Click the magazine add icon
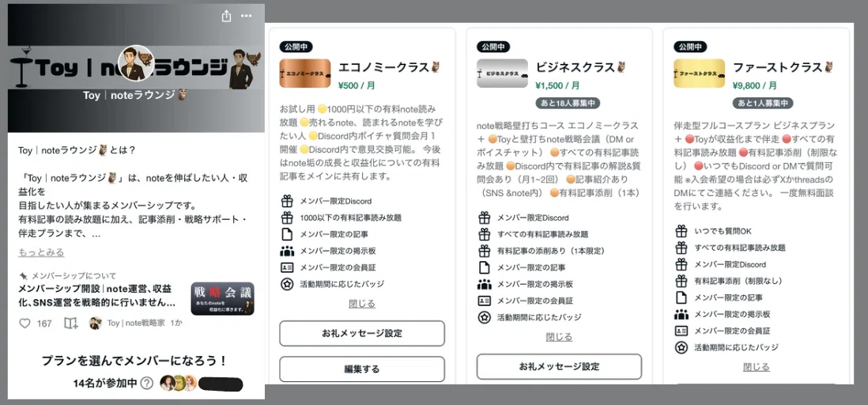The image size is (868, 405). [71, 323]
